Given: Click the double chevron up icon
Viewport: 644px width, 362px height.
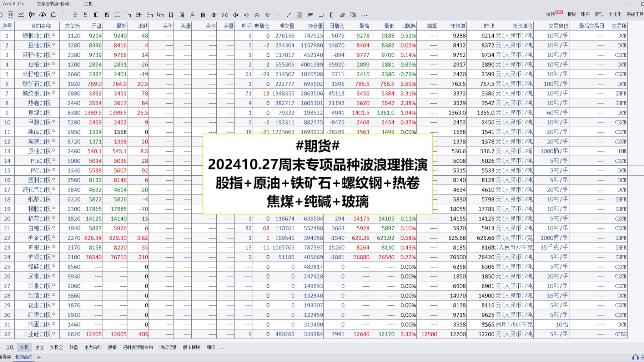Looking at the screenshot, I should [x=257, y=15].
